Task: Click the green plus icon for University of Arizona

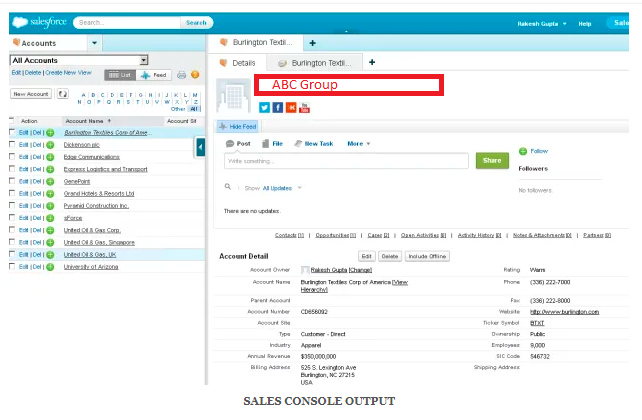Action: tap(50, 267)
